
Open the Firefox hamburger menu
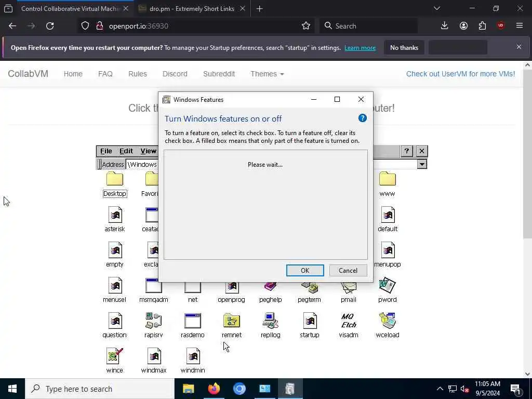point(520,26)
